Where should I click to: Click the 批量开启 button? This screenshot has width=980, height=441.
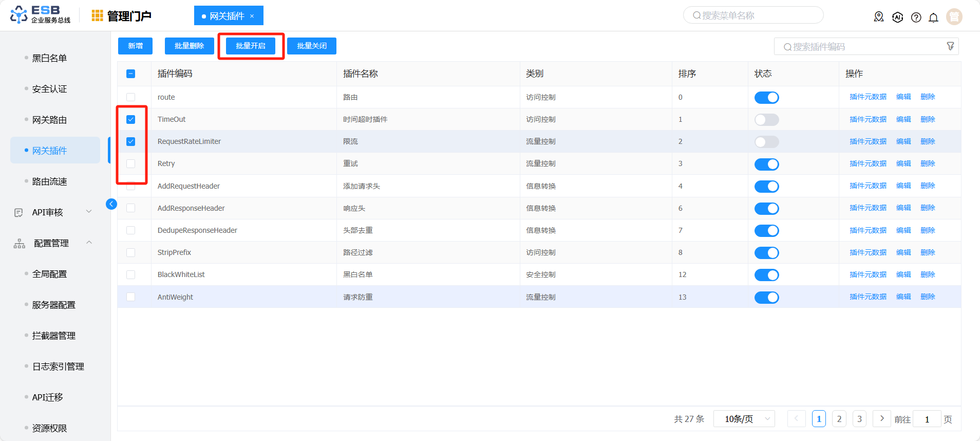click(x=251, y=46)
